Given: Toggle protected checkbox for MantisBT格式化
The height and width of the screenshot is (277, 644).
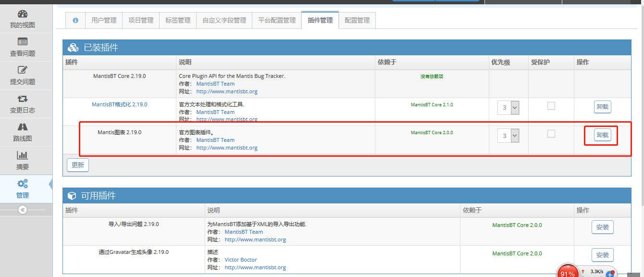Looking at the screenshot, I should 551,106.
